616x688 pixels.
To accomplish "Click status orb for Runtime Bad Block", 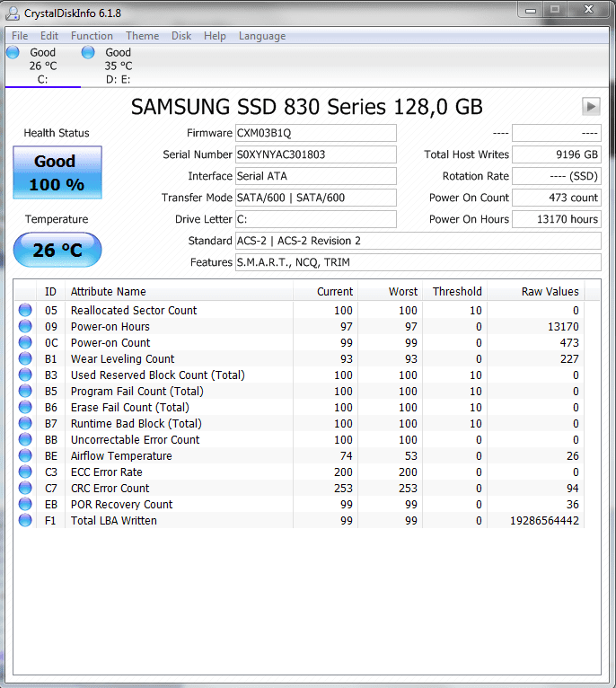I will click(25, 423).
